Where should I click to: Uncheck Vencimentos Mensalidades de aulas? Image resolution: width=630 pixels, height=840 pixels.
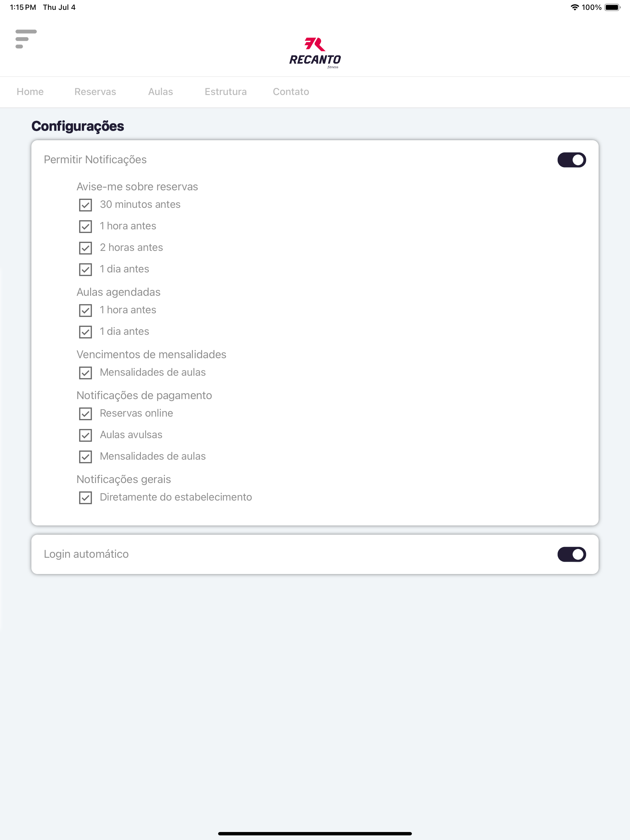(x=86, y=373)
